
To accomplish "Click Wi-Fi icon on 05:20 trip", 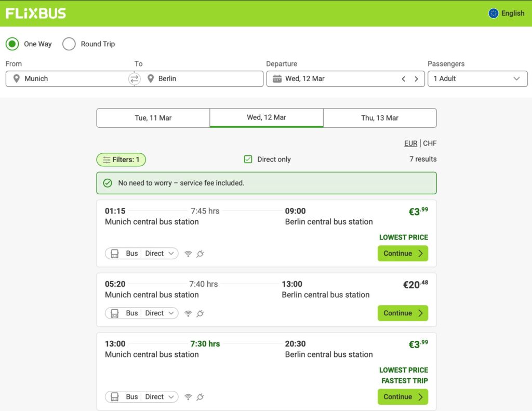I will [x=188, y=313].
